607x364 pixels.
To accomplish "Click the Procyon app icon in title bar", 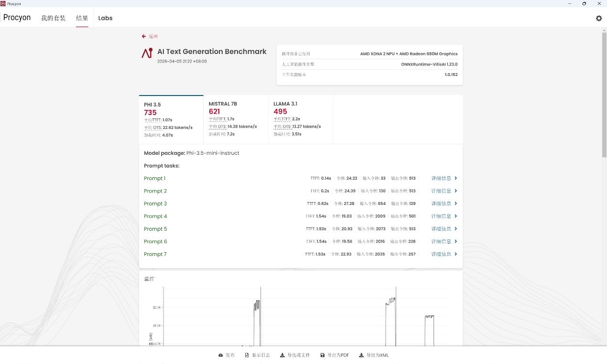I will coord(3,3).
